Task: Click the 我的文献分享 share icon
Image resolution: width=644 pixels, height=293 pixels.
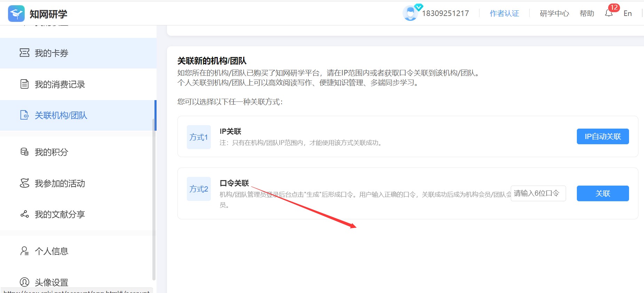Action: tap(24, 214)
